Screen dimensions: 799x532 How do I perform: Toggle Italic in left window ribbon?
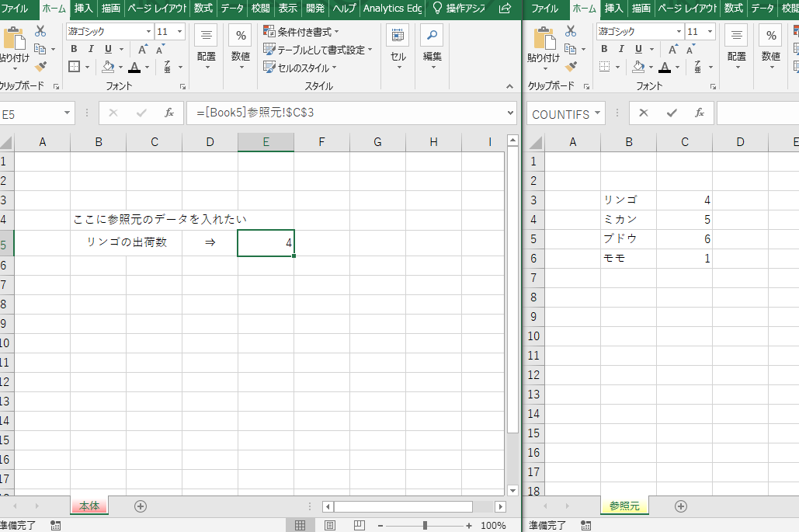pos(91,49)
